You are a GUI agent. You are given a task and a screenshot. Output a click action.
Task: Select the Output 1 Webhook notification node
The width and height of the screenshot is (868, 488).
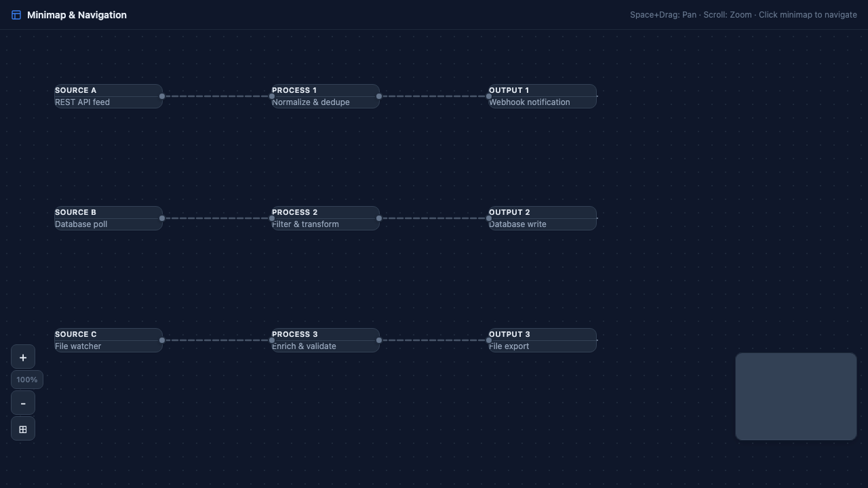tap(542, 96)
